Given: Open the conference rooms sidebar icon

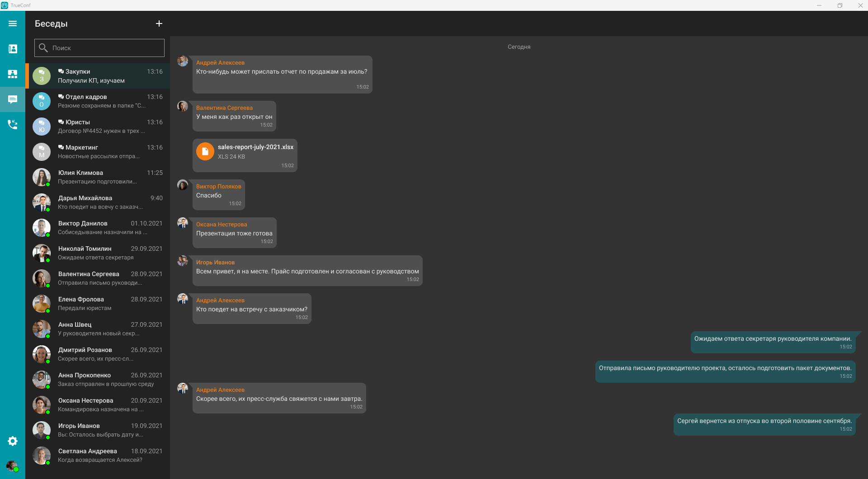Looking at the screenshot, I should [13, 74].
